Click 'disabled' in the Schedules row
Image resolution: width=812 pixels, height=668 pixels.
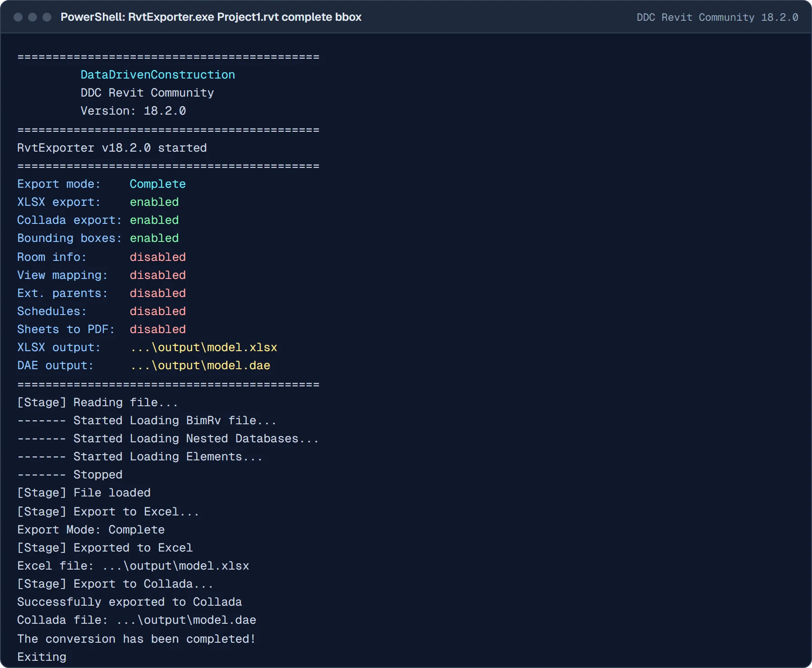(x=157, y=311)
